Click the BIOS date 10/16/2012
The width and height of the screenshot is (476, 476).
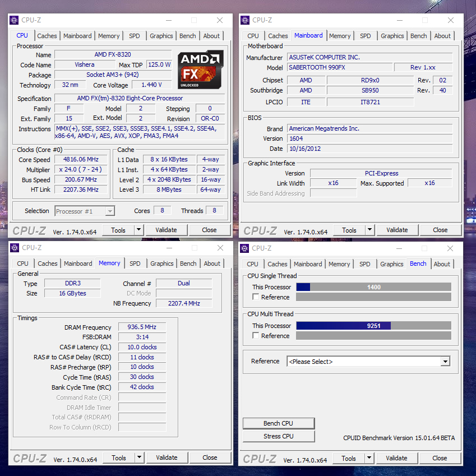pos(369,149)
